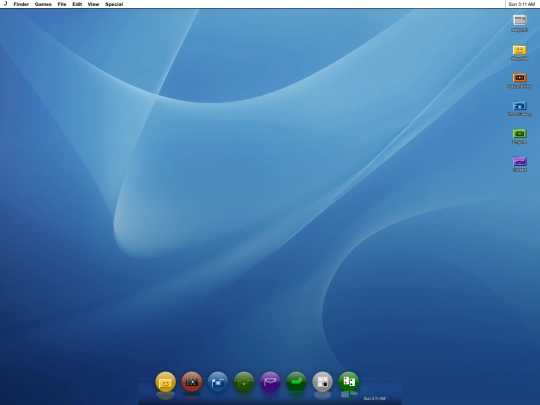Select the green Projects desktop folder
The height and width of the screenshot is (405, 540).
point(520,134)
